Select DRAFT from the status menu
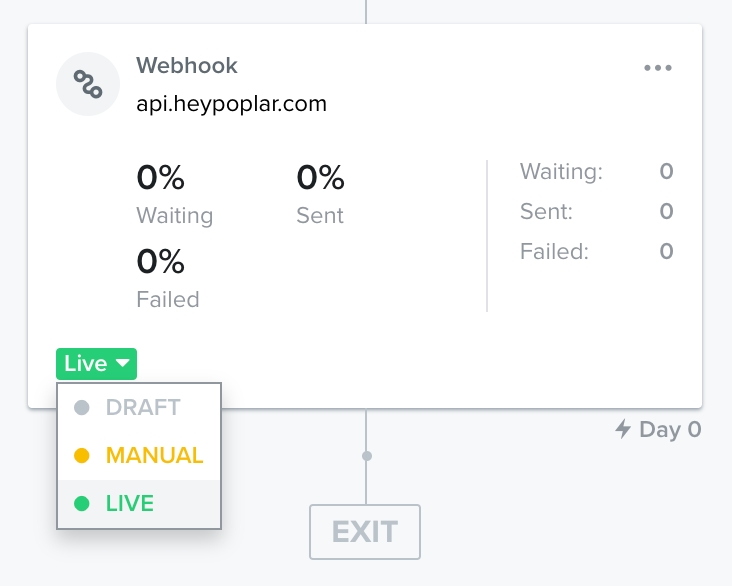Screen dimensions: 732x586 click(x=142, y=407)
